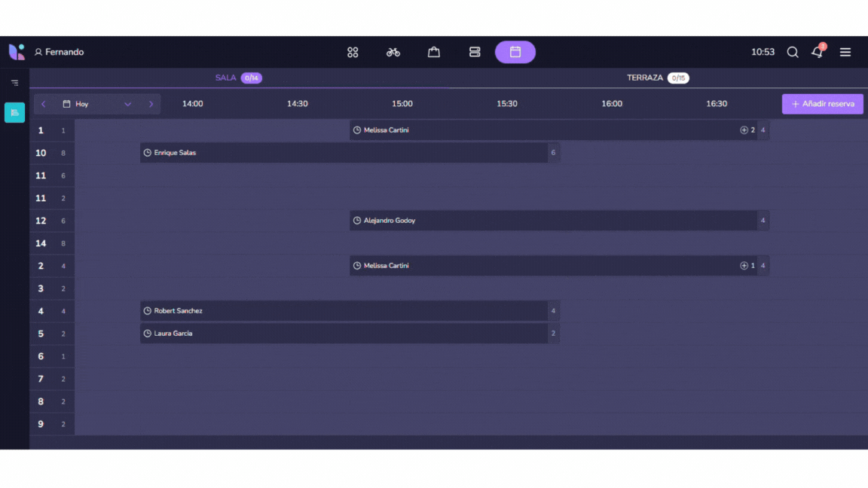
Task: Open the tables layout icon in top bar
Action: (x=475, y=52)
